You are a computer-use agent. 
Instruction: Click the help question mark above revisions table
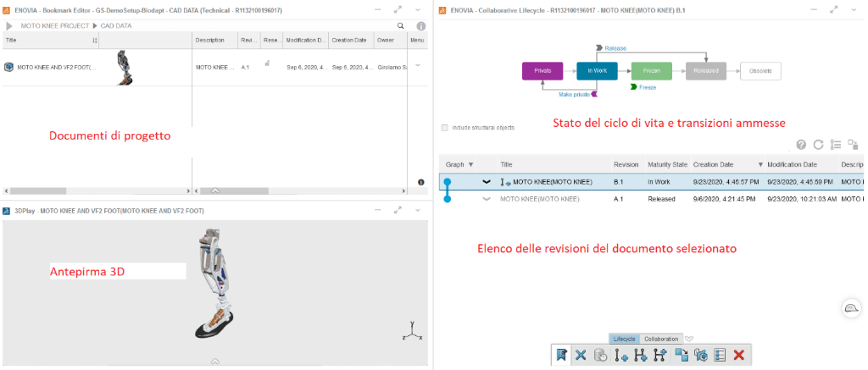(800, 145)
